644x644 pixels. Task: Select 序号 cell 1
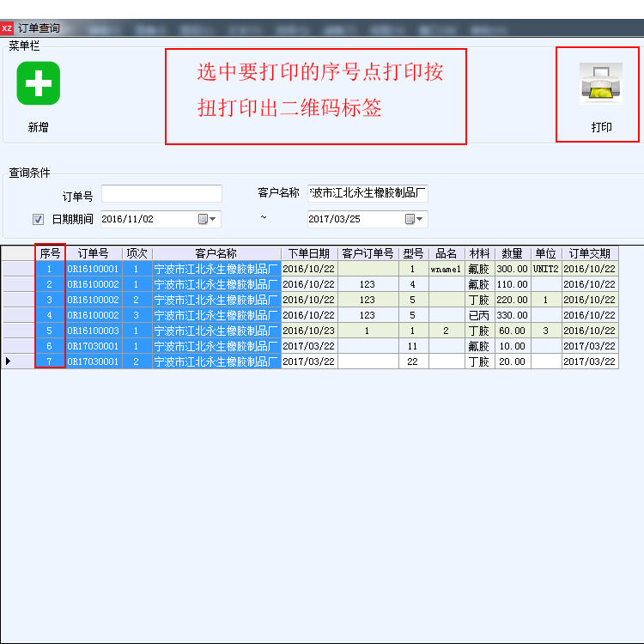click(50, 269)
